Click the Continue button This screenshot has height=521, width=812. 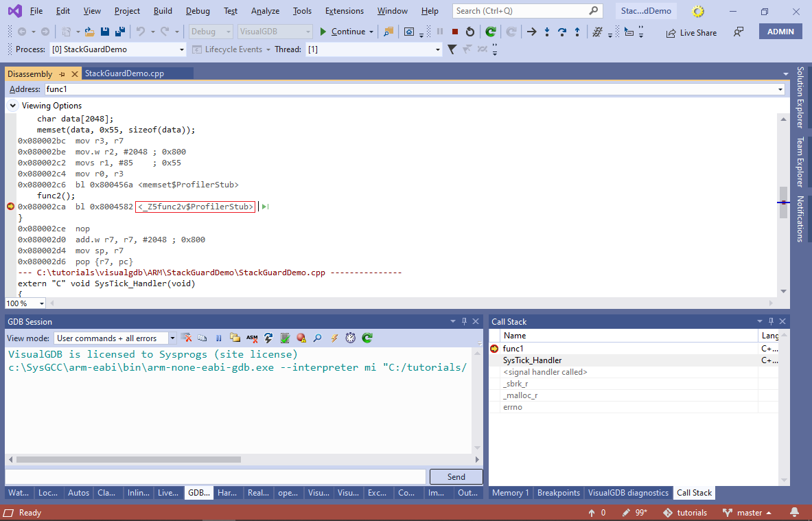pyautogui.click(x=343, y=32)
